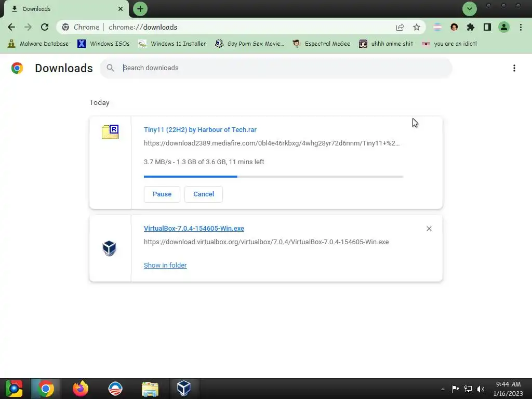Click the taskbar clock showing 9:44 AM
532x399 pixels.
[x=508, y=389]
